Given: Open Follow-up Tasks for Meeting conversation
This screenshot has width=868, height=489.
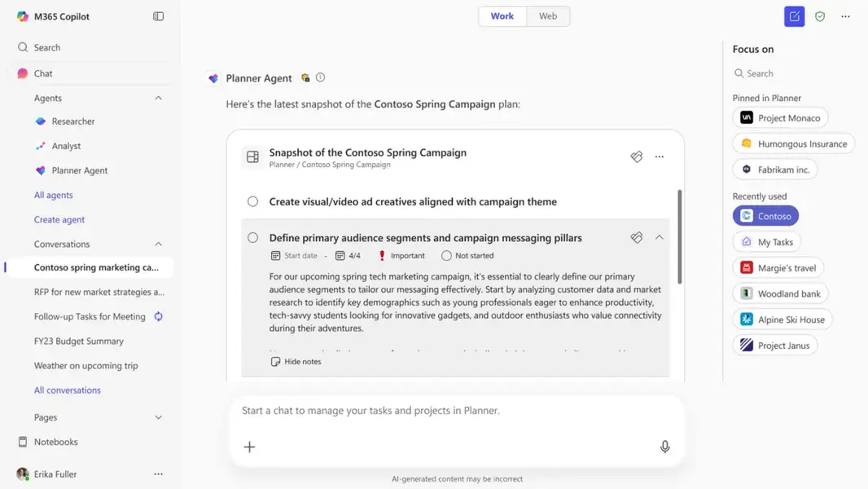Looking at the screenshot, I should coord(90,317).
